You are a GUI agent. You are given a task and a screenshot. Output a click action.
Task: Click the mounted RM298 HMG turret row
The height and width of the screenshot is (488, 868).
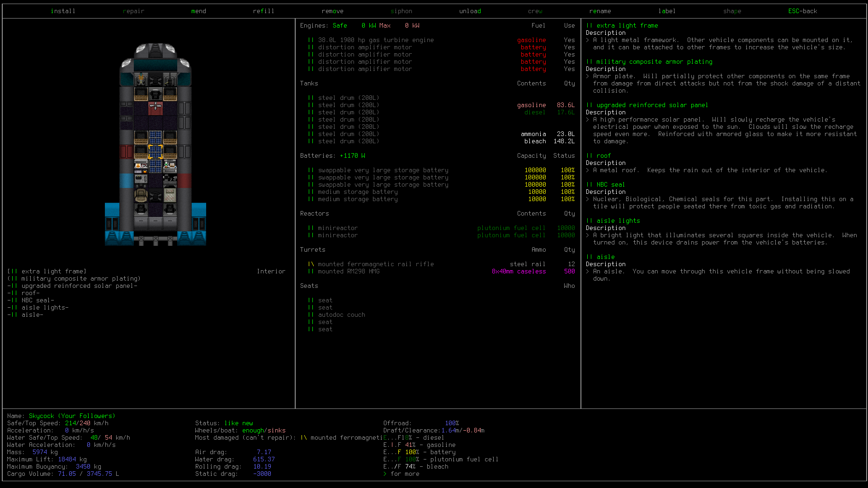pos(441,272)
